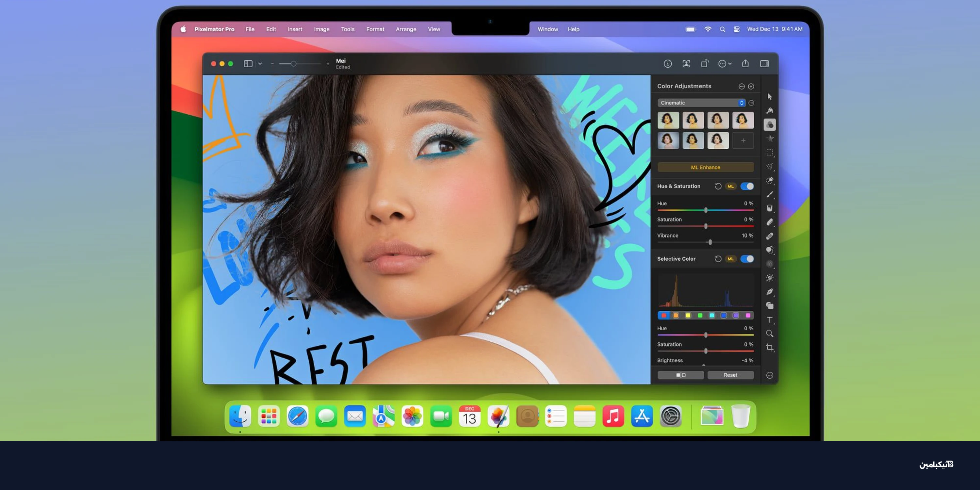The height and width of the screenshot is (490, 980).
Task: Pick the cyan swatch in Selective Color
Action: (x=711, y=315)
